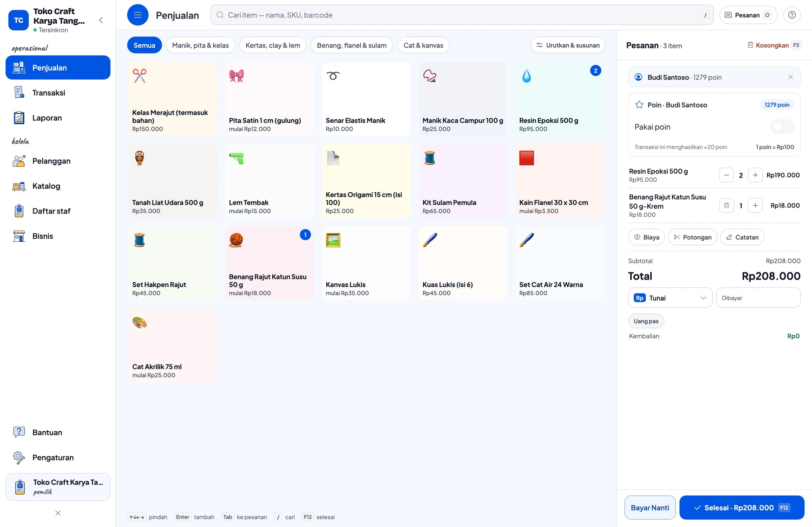Open Urutkan & susunan options
The height and width of the screenshot is (527, 812).
[x=568, y=45]
